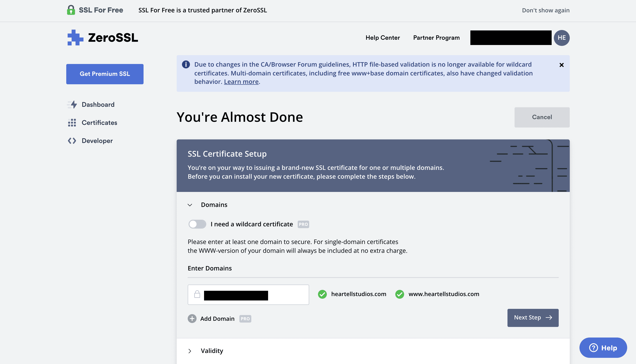Open the HE user avatar
Image resolution: width=636 pixels, height=364 pixels.
pos(561,38)
